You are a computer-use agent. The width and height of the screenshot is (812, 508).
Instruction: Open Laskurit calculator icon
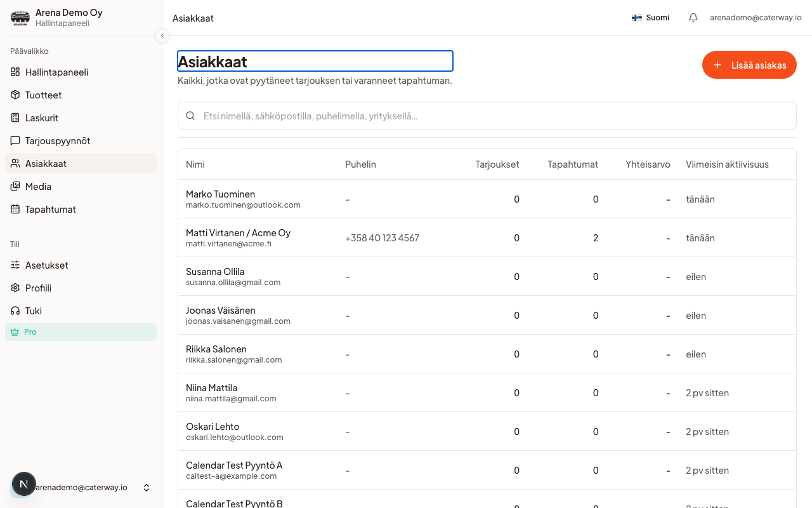(x=15, y=118)
